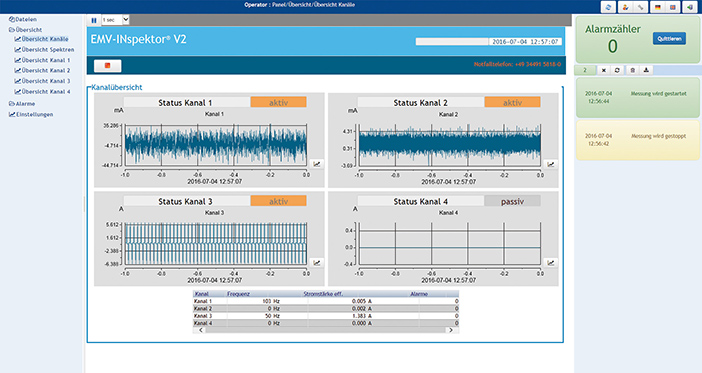The width and height of the screenshot is (702, 373).
Task: Open the chart detail icon for Kanal 4
Action: (x=551, y=263)
